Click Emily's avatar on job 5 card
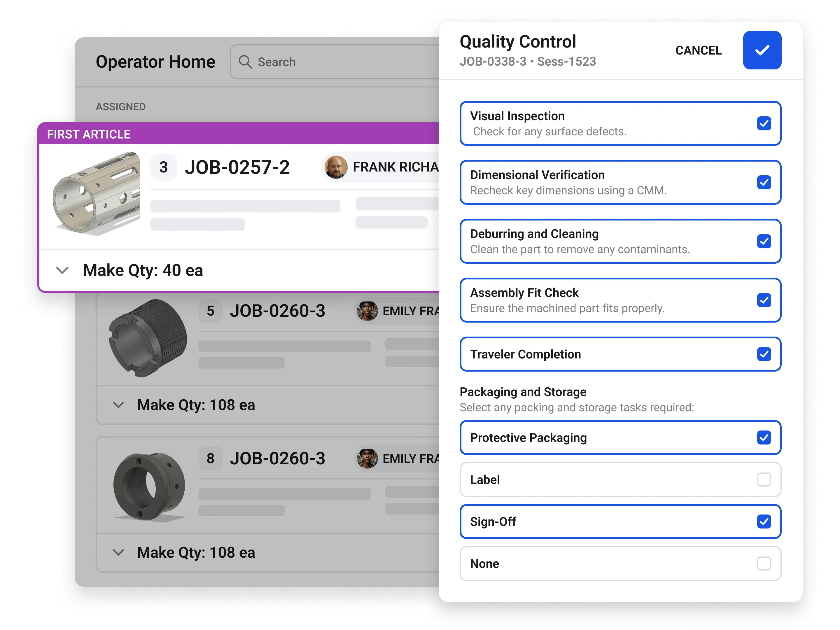 367,311
